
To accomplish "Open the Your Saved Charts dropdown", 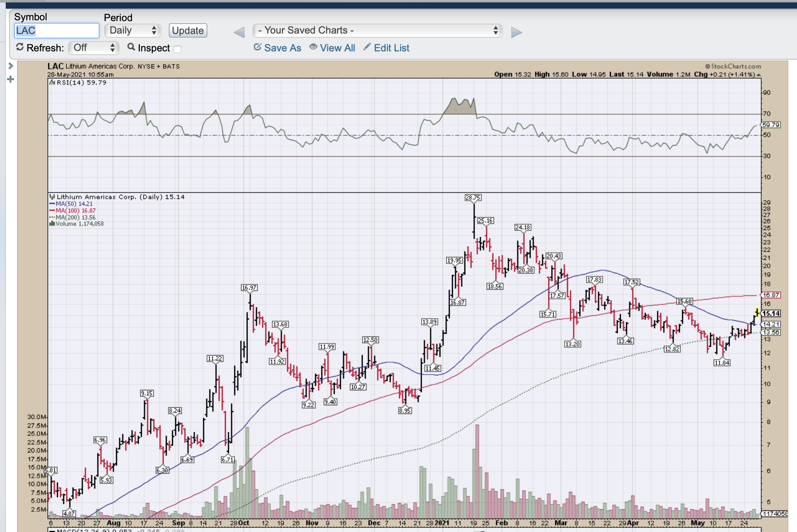I will point(378,31).
